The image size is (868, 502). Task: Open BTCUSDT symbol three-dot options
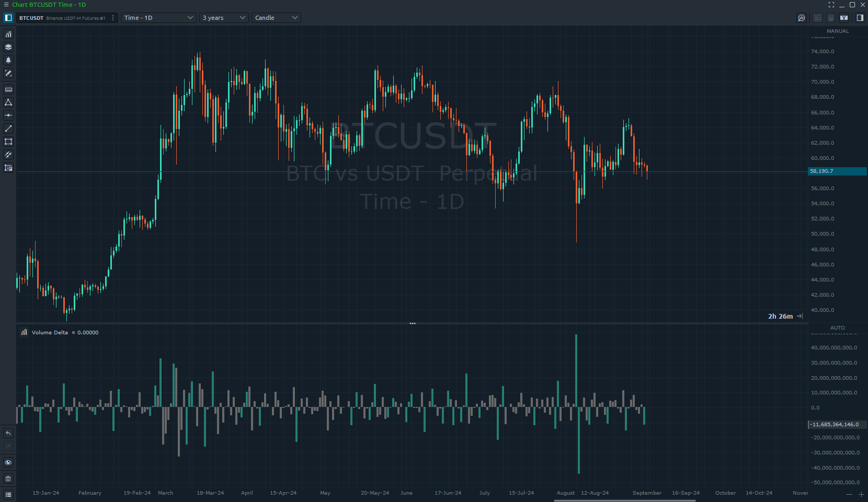113,18
